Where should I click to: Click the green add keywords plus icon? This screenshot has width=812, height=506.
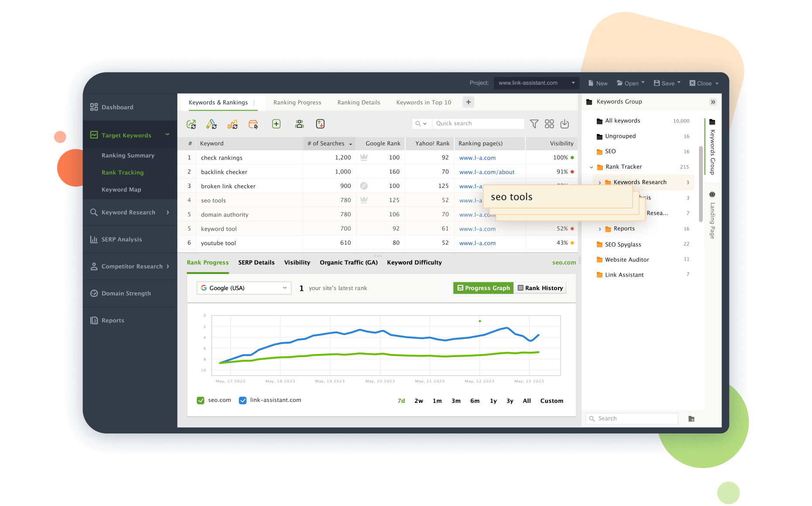276,124
